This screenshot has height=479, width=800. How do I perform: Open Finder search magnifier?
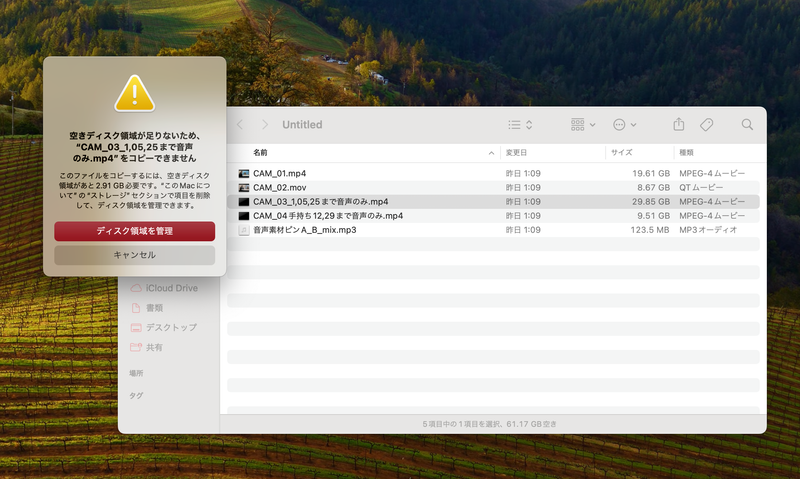tap(747, 124)
